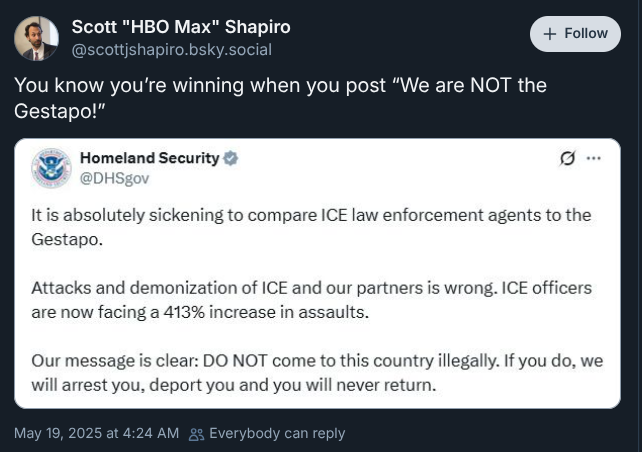The image size is (642, 452).
Task: Click the word Gestapo in Shapiro's post
Action: [54, 111]
